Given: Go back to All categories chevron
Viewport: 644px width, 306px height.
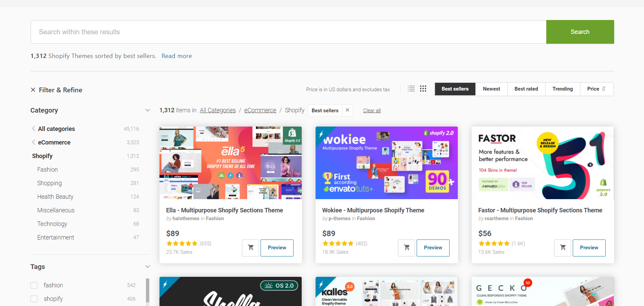Looking at the screenshot, I should pos(33,129).
